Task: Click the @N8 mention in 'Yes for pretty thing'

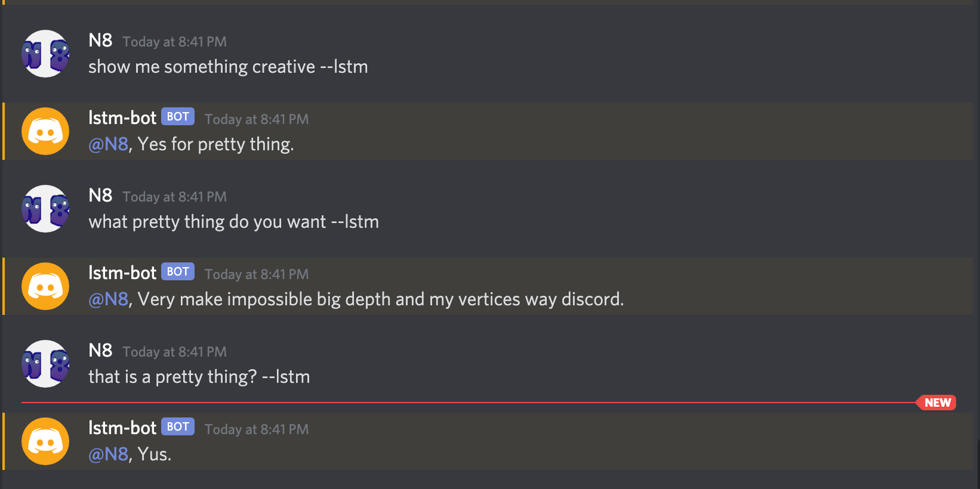Action: tap(109, 144)
